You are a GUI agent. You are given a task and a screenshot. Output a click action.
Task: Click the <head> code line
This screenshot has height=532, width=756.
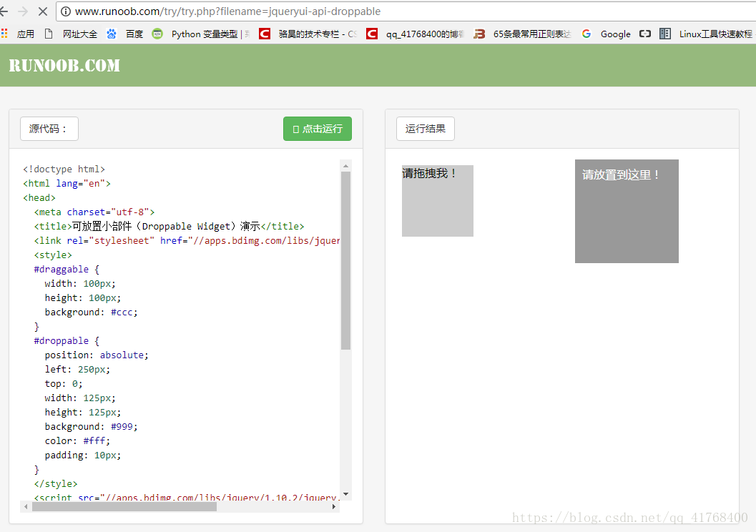click(x=39, y=197)
